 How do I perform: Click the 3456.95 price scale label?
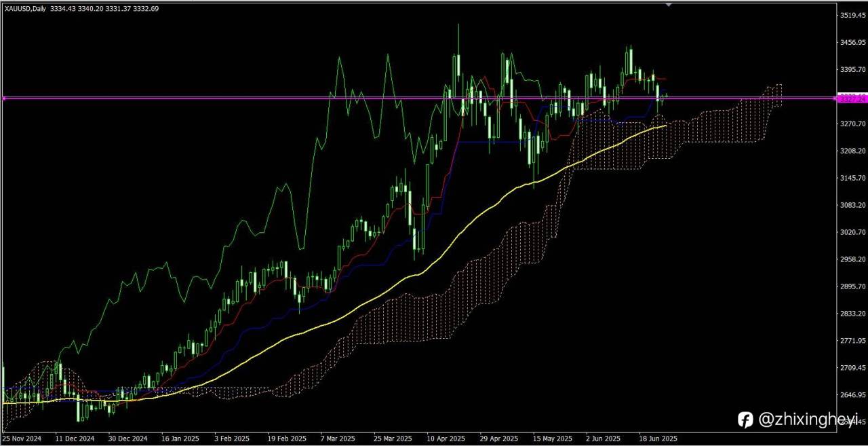853,42
